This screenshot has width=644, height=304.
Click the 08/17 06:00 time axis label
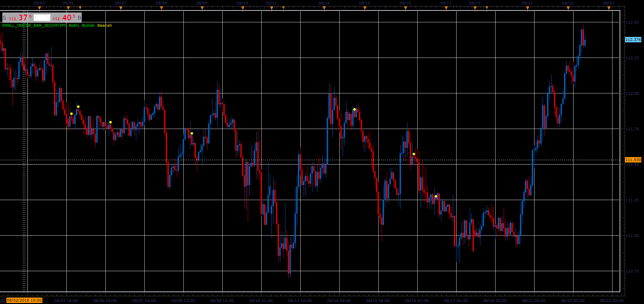[x=456, y=301]
